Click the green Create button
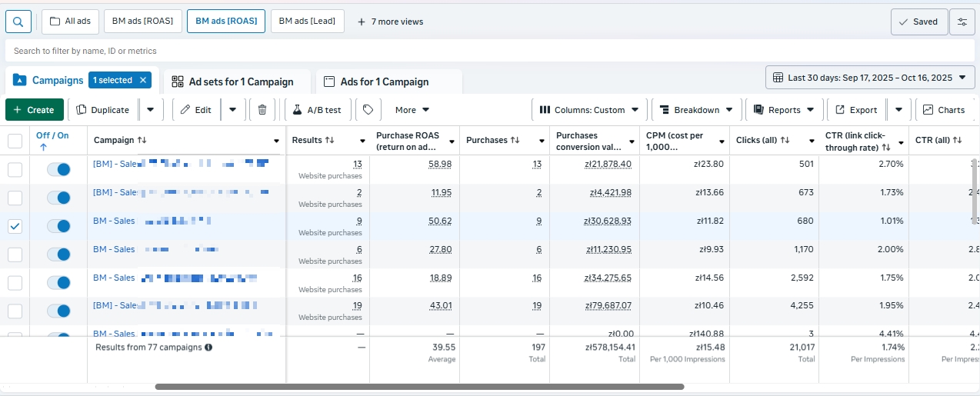 tap(34, 110)
